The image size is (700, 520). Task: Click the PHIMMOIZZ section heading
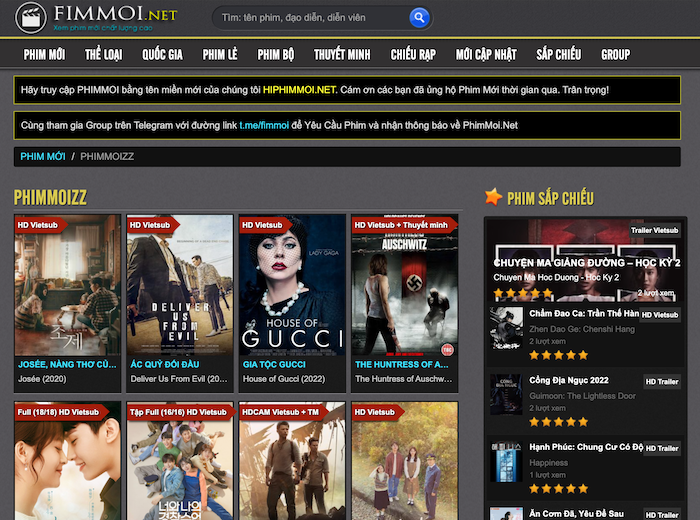50,197
